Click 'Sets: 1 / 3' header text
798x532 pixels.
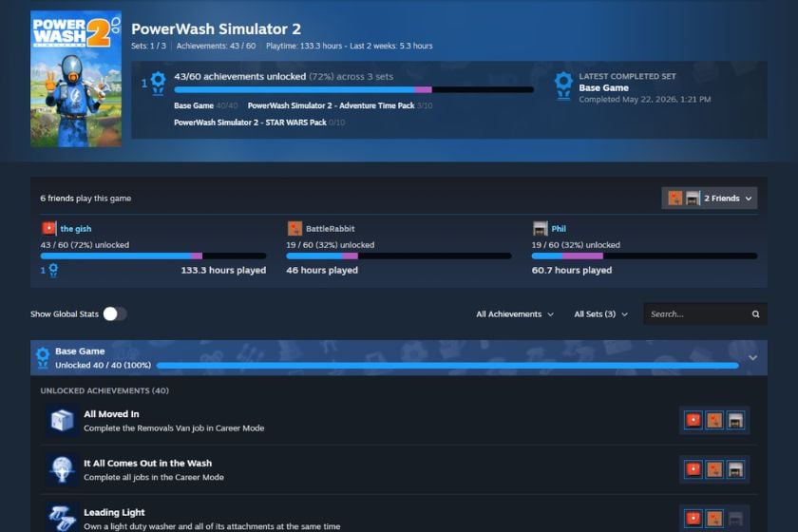[x=148, y=46]
